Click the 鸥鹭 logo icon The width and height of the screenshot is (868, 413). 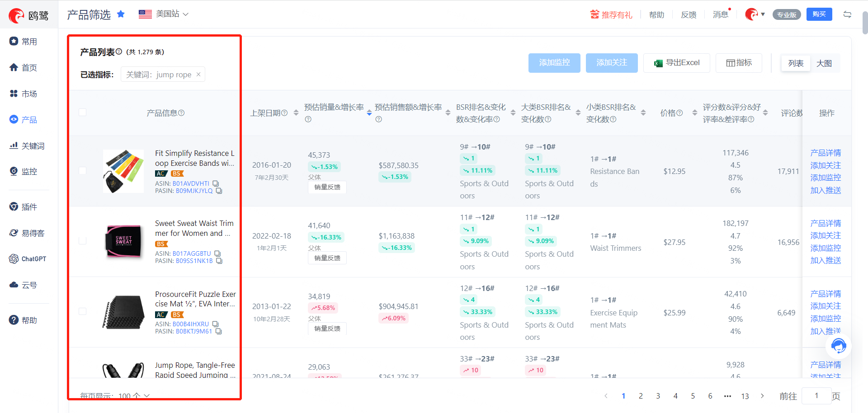click(16, 16)
